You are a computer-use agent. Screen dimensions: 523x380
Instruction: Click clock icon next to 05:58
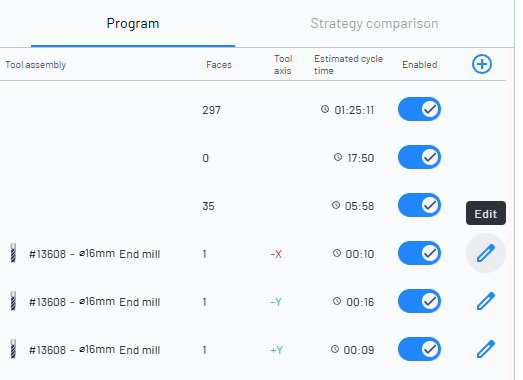pos(336,205)
